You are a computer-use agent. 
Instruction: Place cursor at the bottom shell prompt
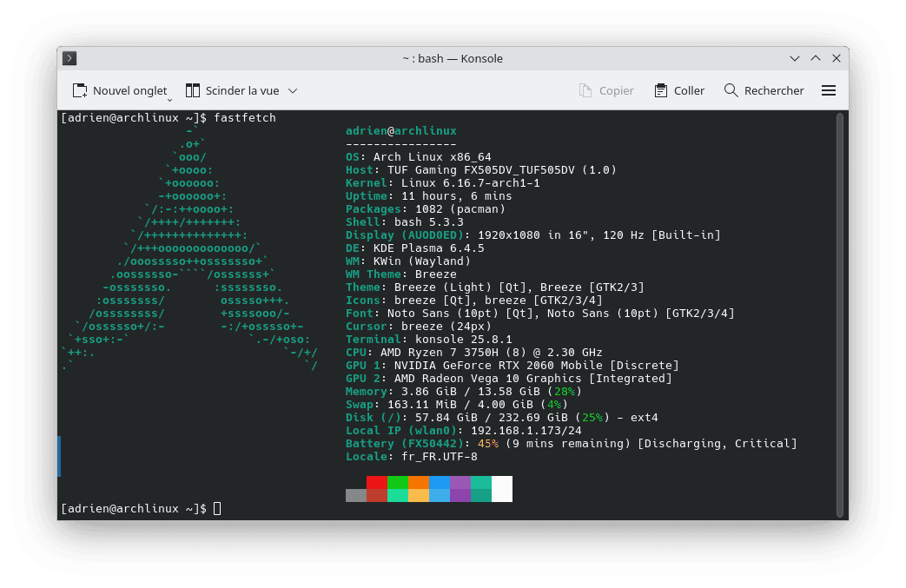pos(217,508)
